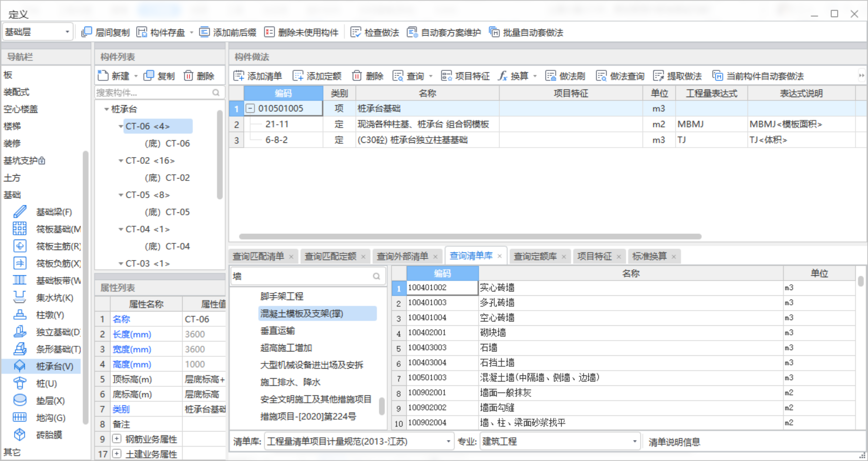This screenshot has height=461, width=868.
Task: Collapse the CT-05 <8> tree node
Action: tap(121, 195)
